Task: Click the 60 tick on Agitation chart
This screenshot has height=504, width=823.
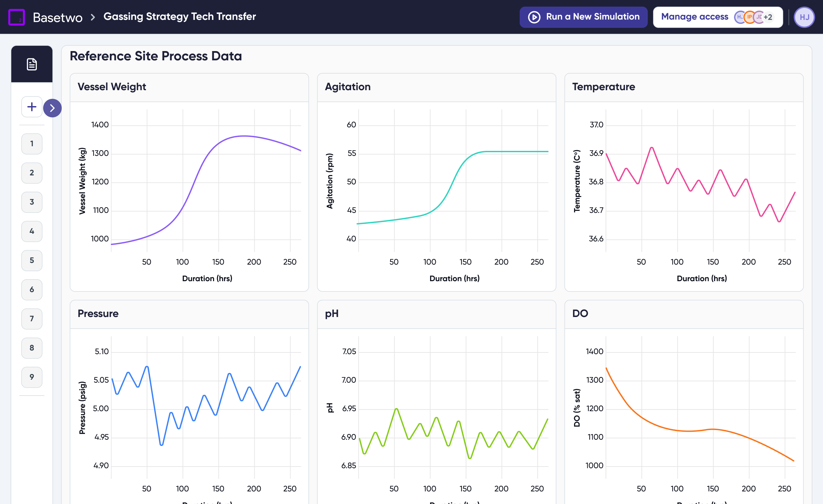Action: [x=351, y=125]
